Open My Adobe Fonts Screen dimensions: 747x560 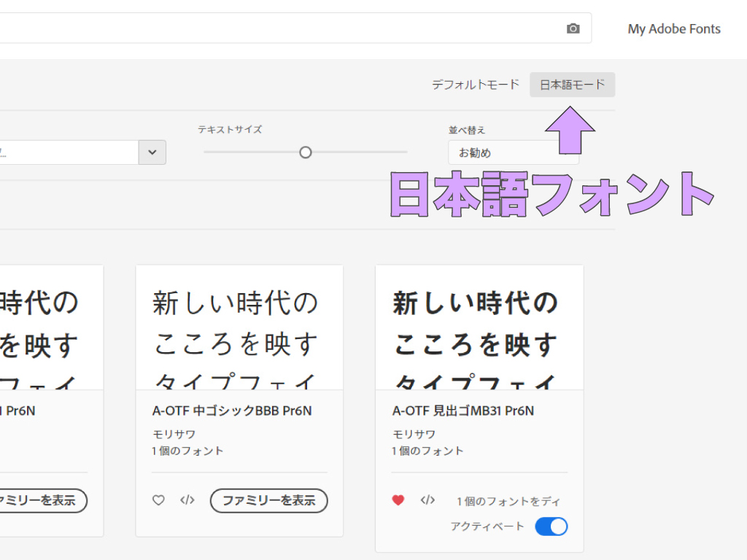pyautogui.click(x=673, y=29)
